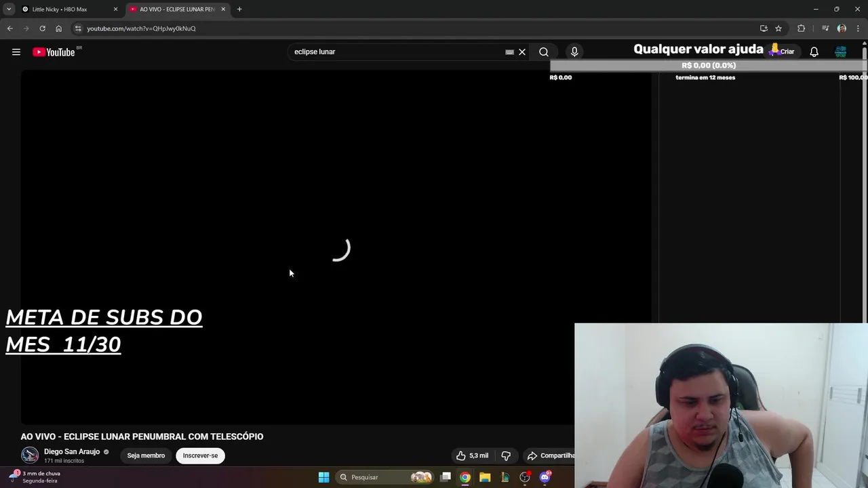
Task: Go back with the browser back arrow
Action: (x=9, y=28)
